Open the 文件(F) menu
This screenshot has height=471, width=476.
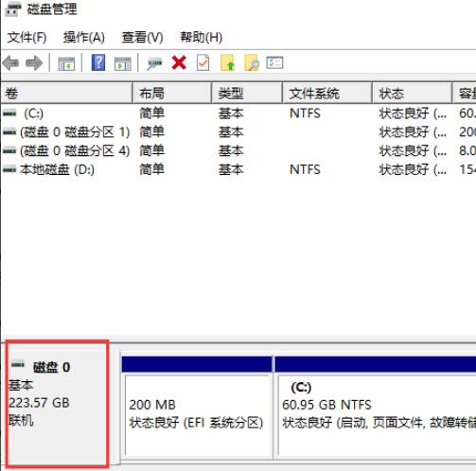(x=26, y=38)
